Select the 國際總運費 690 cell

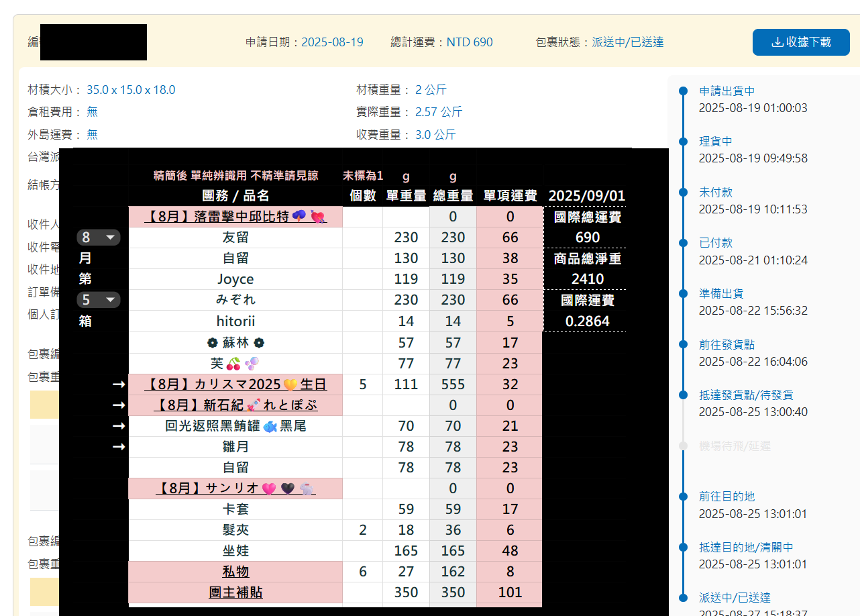tap(587, 238)
